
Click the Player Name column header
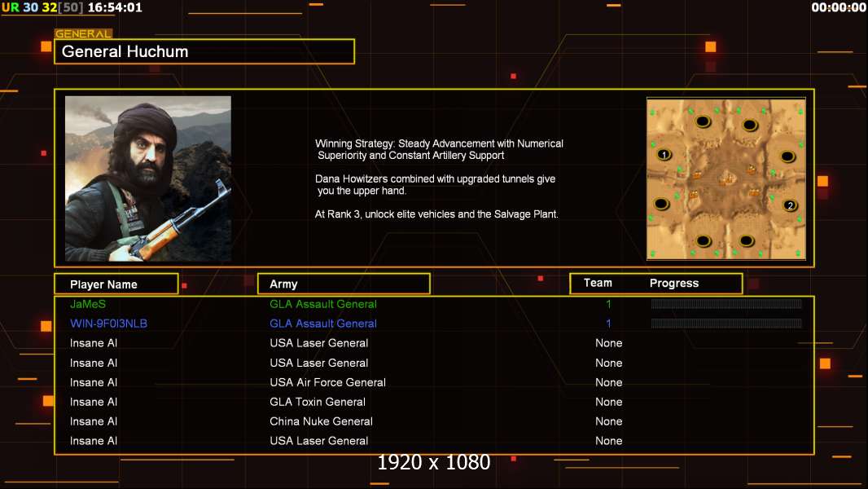pos(116,284)
